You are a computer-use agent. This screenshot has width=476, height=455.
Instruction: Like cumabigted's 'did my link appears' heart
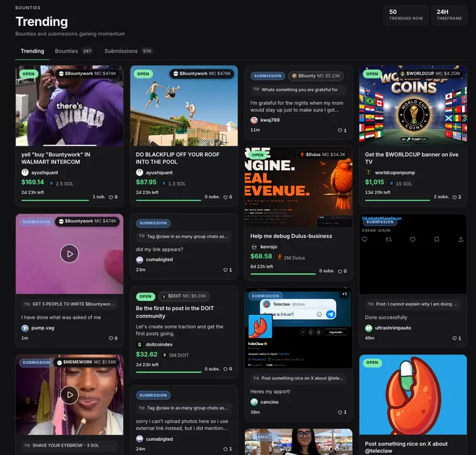point(225,269)
